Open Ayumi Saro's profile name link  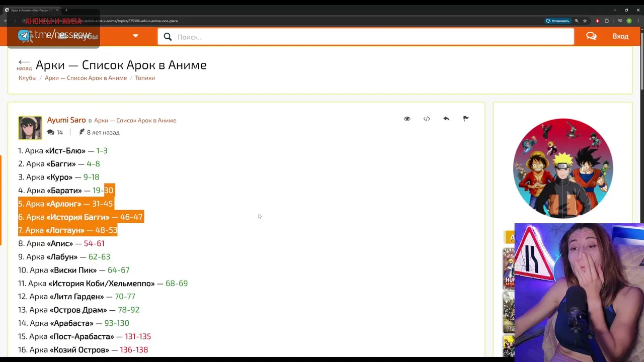(x=66, y=120)
